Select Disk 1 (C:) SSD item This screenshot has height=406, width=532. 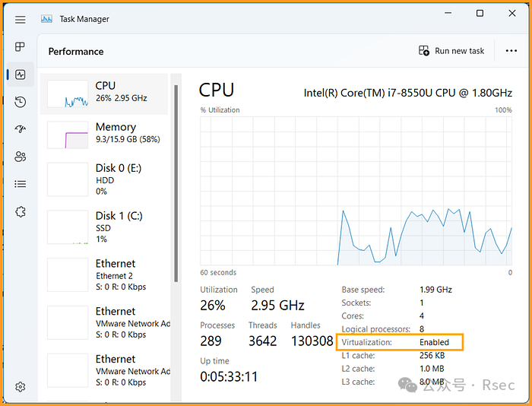[x=103, y=227]
